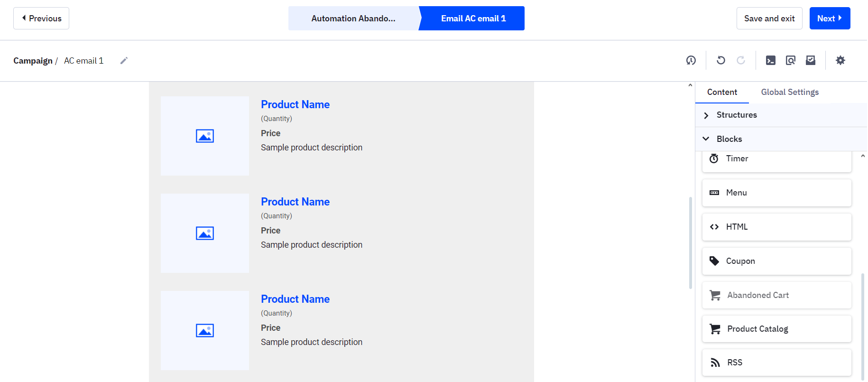Click the second product image placeholder
This screenshot has width=868, height=382.
point(205,233)
